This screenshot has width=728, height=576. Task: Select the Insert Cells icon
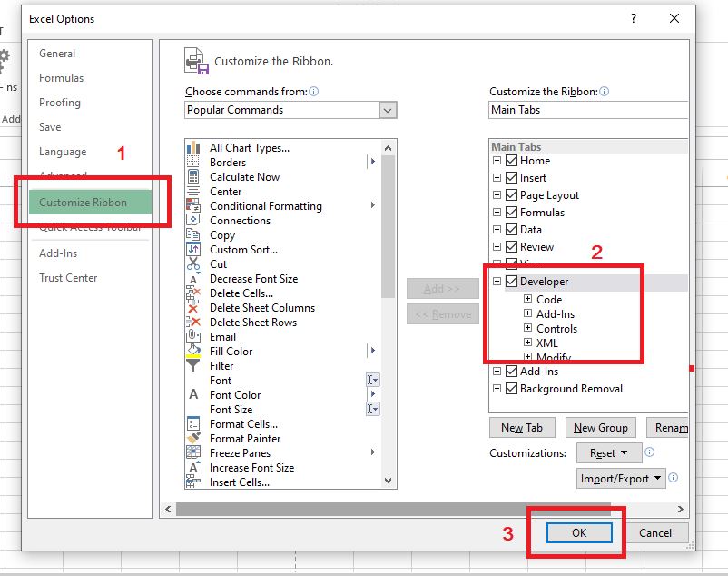[193, 482]
